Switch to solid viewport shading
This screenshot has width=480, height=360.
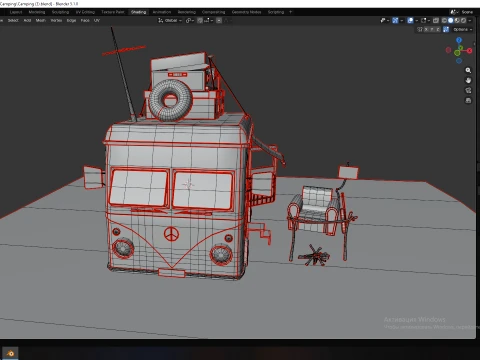451,20
